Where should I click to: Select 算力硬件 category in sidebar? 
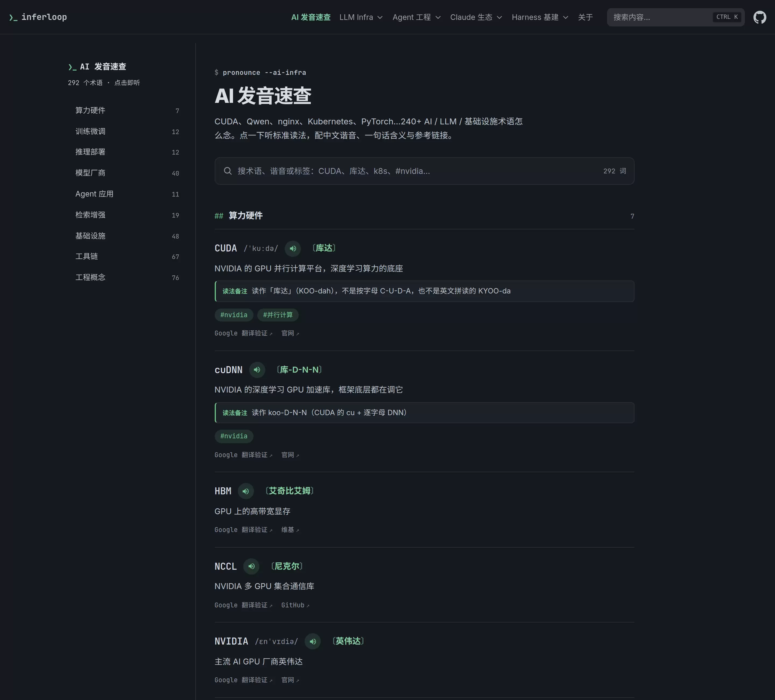[x=127, y=110]
